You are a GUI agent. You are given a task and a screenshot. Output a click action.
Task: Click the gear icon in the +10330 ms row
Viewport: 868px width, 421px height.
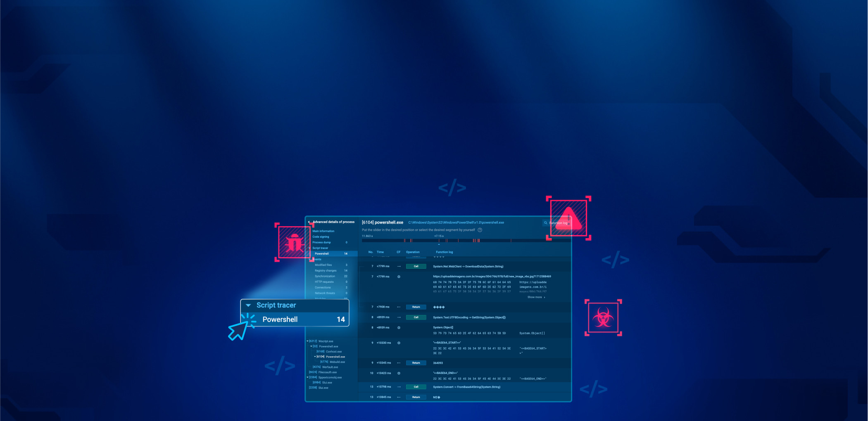399,343
